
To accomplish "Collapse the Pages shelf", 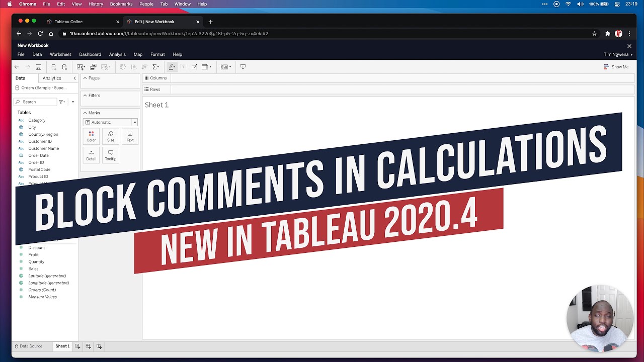I will point(85,78).
